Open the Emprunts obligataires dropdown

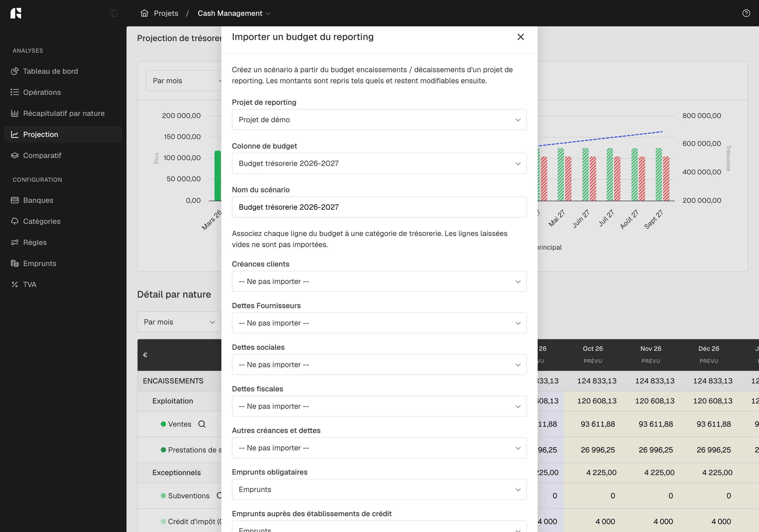[379, 489]
